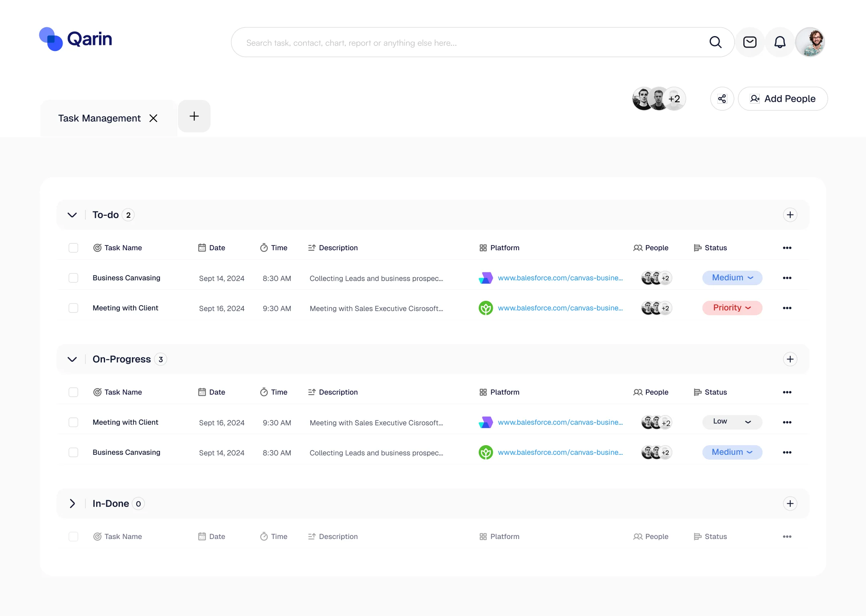The image size is (866, 616).
Task: Click the mail inbox icon
Action: (x=750, y=42)
